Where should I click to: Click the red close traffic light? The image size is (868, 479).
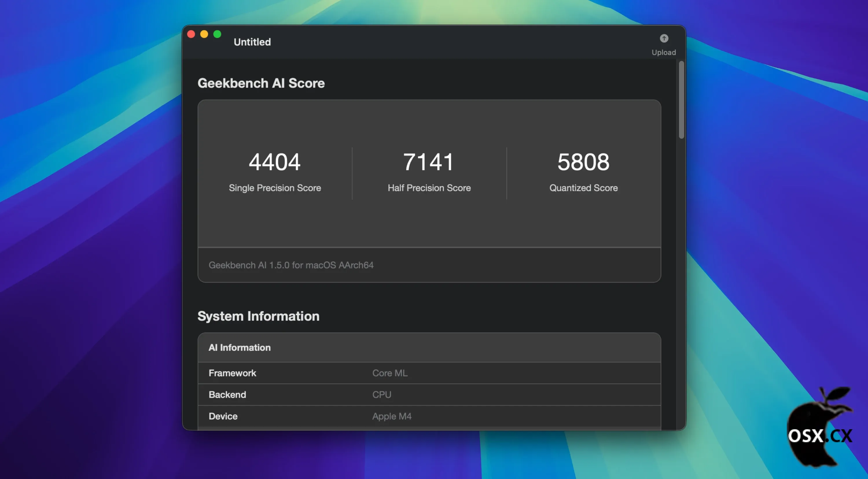tap(191, 34)
